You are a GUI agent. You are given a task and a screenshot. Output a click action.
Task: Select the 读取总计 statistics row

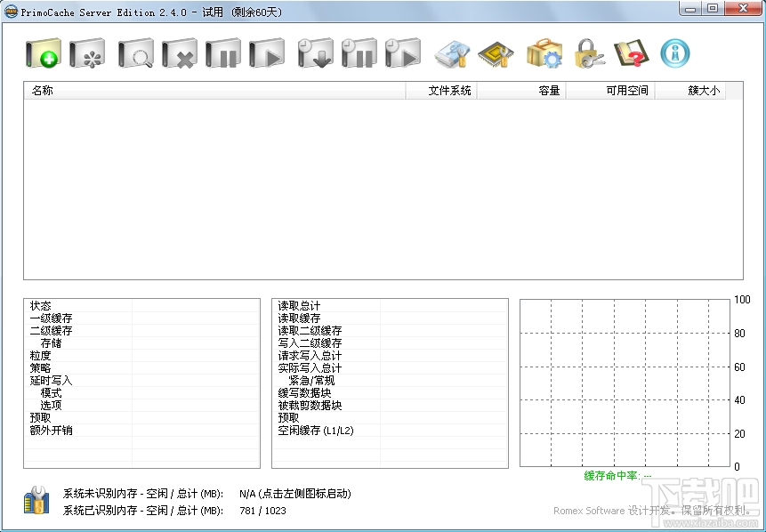pos(390,306)
